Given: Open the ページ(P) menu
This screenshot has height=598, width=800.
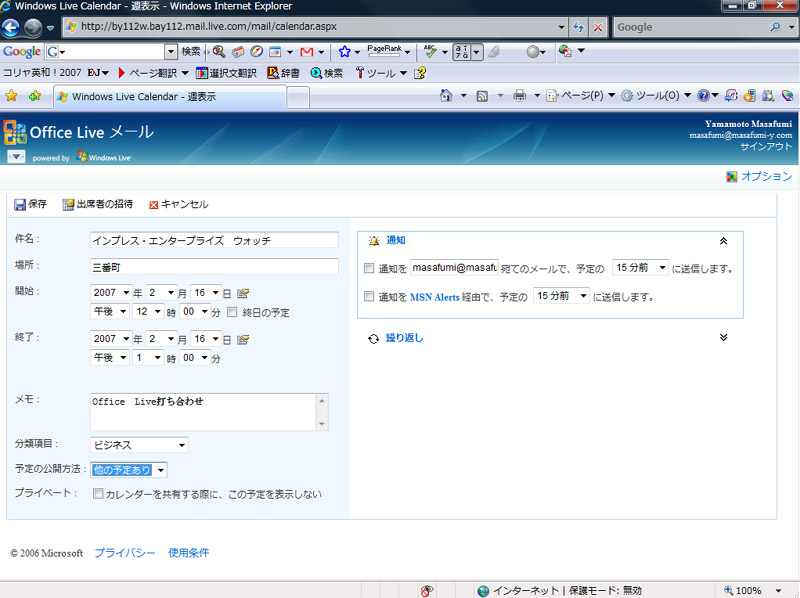Looking at the screenshot, I should (581, 95).
